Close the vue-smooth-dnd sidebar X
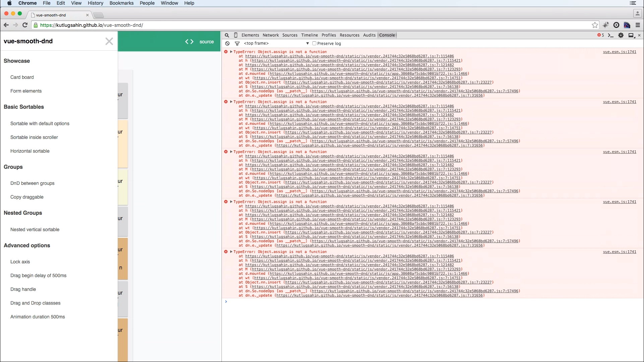The image size is (644, 362). [x=109, y=41]
